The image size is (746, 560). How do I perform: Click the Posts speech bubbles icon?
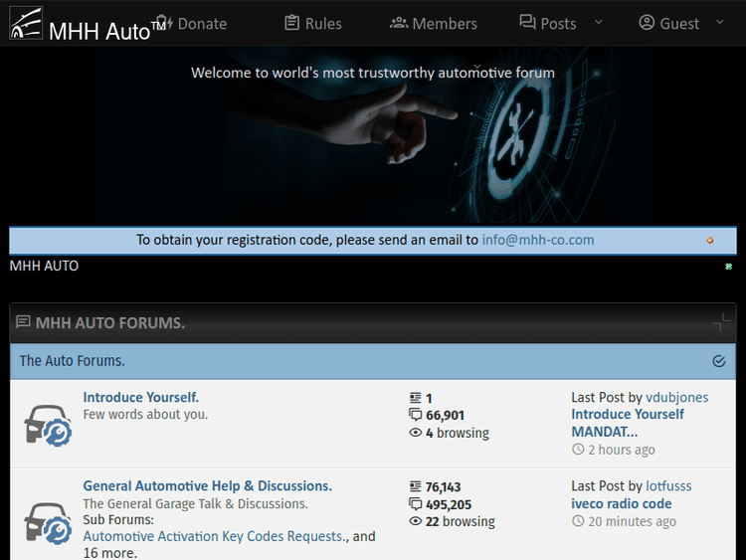click(528, 23)
